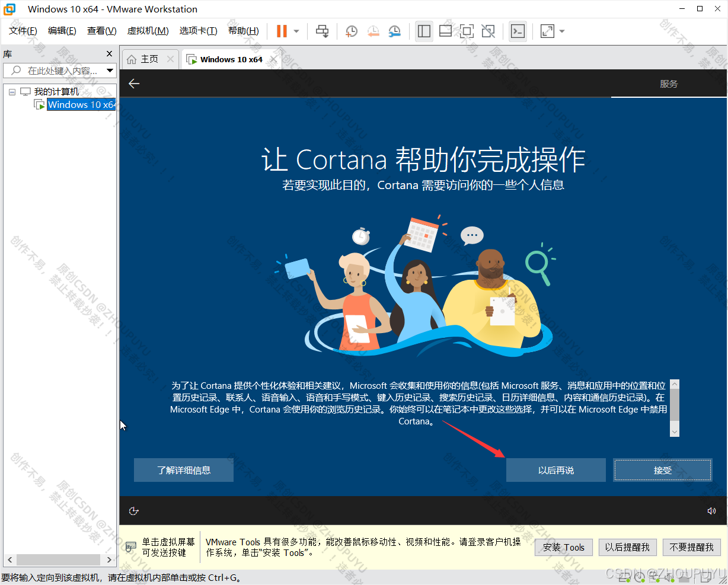Screen dimensions: 728x585
Task: Click the revert to snapshot icon
Action: 373,31
